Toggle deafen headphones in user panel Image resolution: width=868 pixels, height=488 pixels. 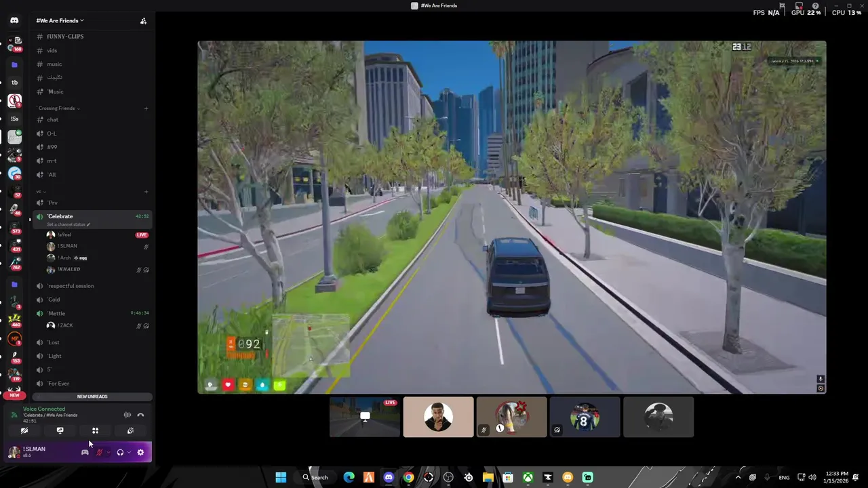120,452
